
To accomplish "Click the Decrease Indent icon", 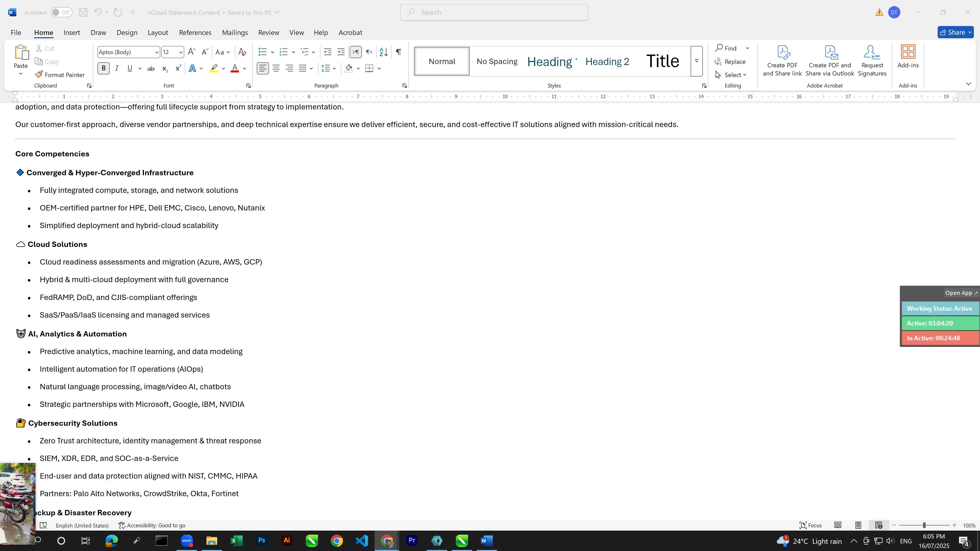I will point(327,52).
